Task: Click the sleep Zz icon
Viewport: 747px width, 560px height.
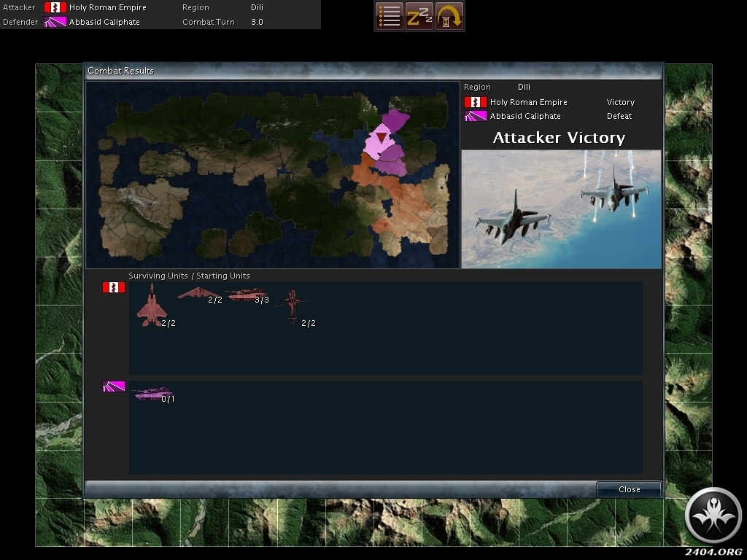Action: pyautogui.click(x=419, y=17)
